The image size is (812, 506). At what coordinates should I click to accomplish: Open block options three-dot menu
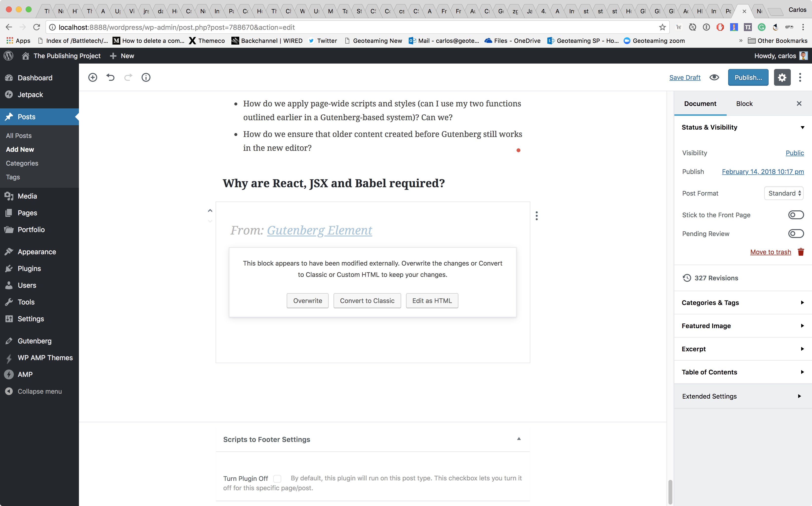point(536,216)
